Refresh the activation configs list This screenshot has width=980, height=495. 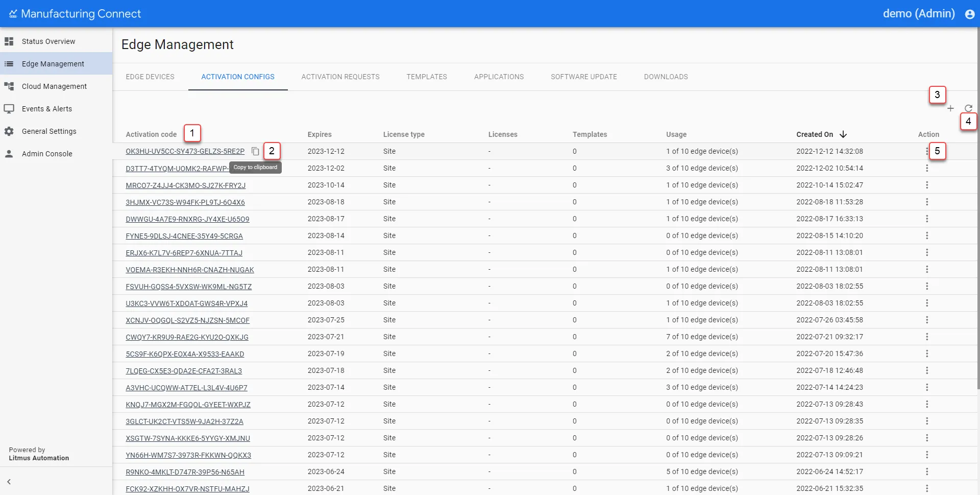click(968, 108)
